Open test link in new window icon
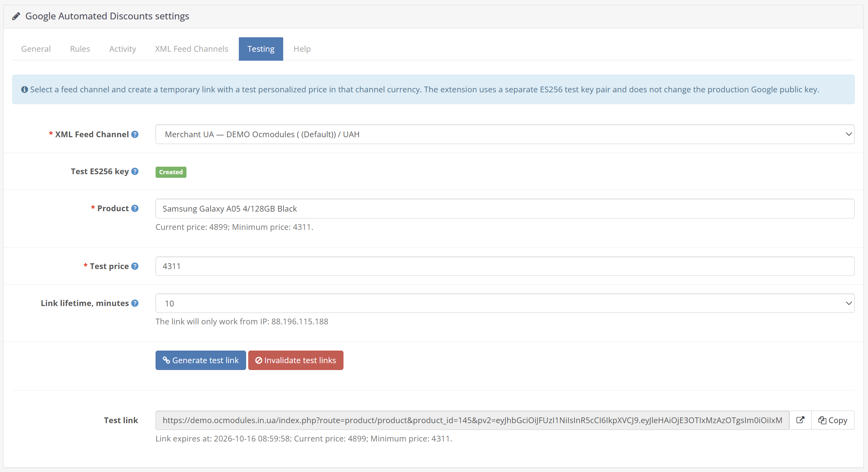This screenshot has width=868, height=472. point(800,420)
